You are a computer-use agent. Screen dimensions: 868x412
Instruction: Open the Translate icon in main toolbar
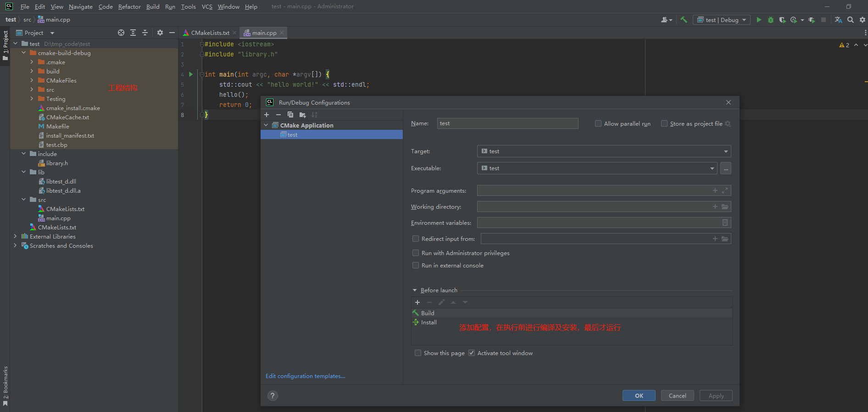click(838, 20)
